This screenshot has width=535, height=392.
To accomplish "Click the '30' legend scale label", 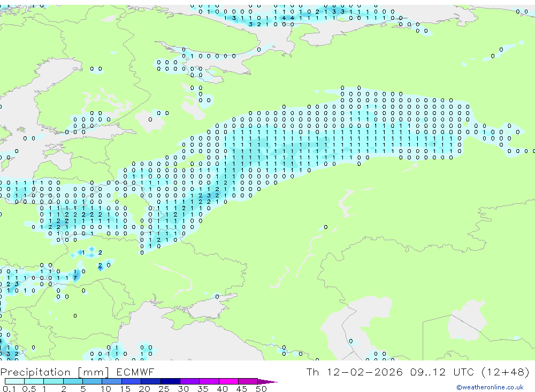I will pos(183,389).
